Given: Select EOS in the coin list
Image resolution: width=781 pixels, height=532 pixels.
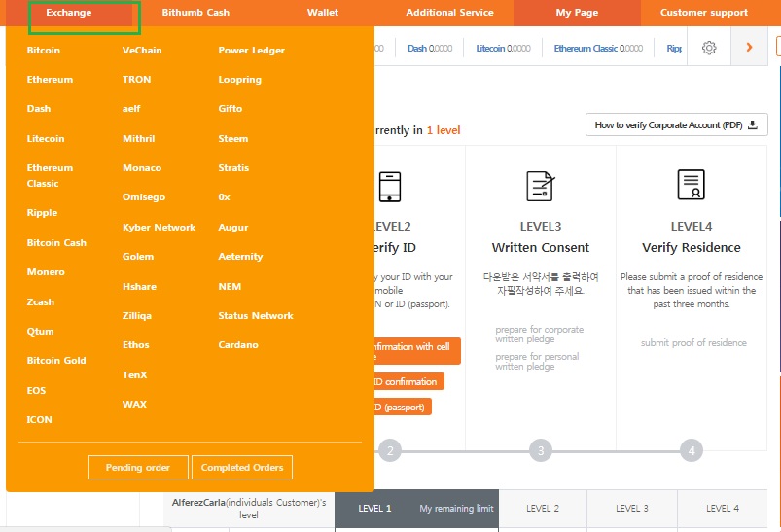Looking at the screenshot, I should (x=36, y=391).
